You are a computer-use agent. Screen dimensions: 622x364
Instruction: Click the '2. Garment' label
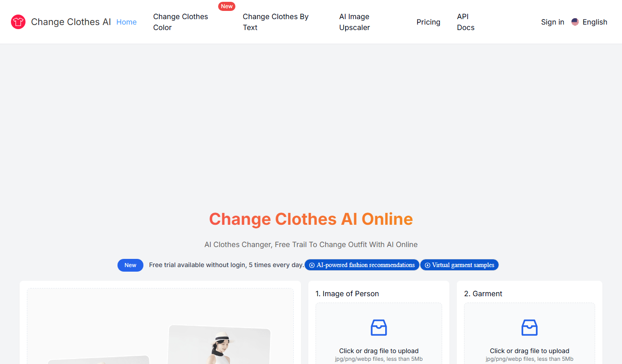[483, 293]
